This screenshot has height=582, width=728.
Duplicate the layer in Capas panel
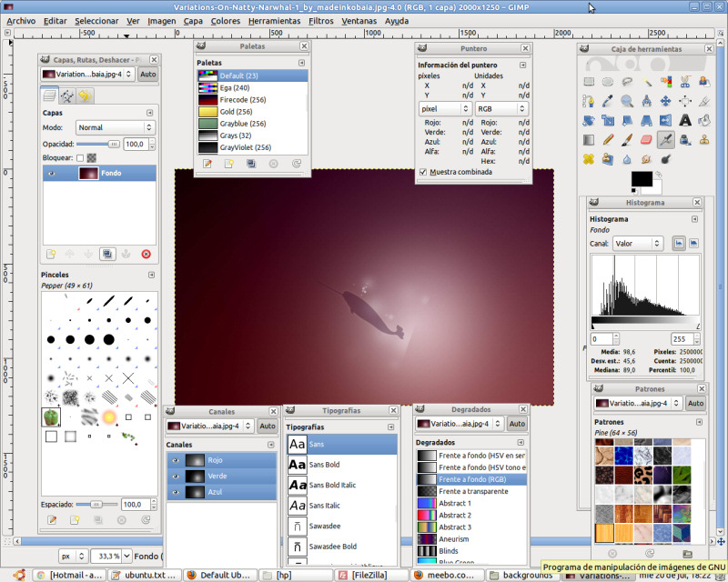[x=107, y=254]
